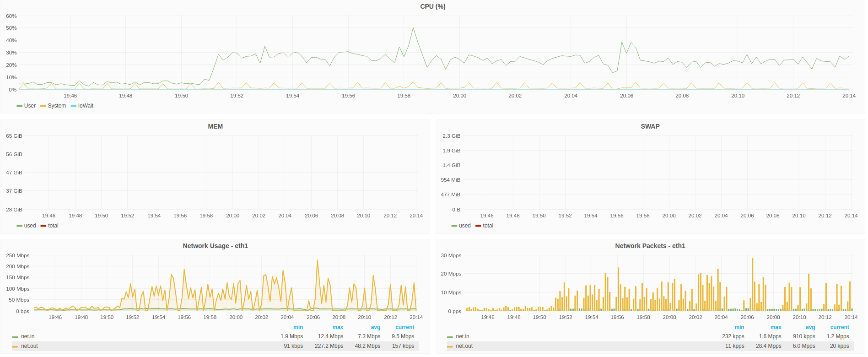Screen dimensions: 868x357
Task: Sort Network Usage legend by avg column
Action: coord(375,327)
